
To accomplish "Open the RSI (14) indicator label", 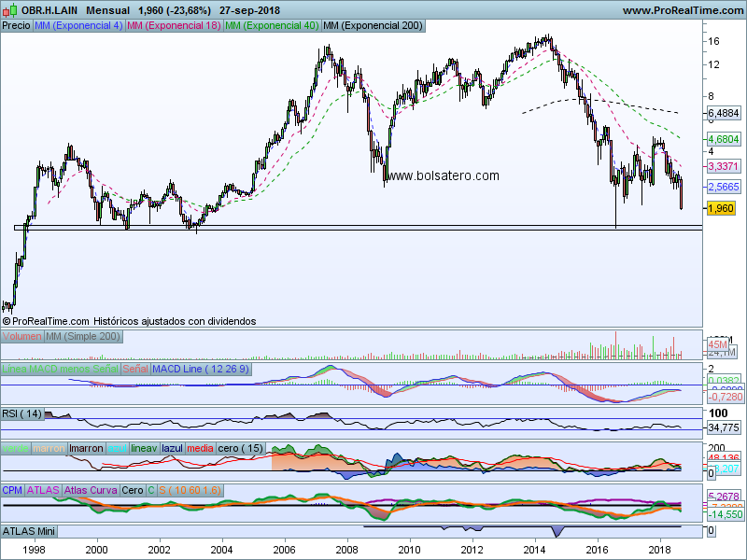I will point(23,413).
